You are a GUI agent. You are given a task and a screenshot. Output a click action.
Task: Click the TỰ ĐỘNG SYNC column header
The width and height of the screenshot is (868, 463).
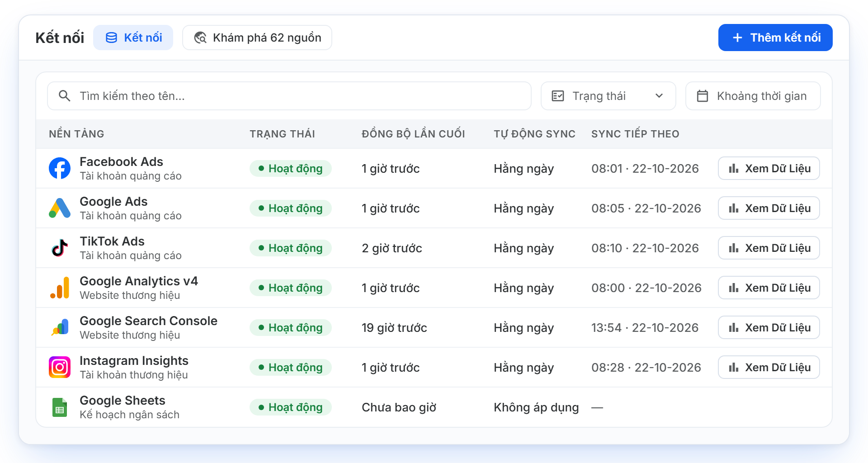(x=534, y=134)
